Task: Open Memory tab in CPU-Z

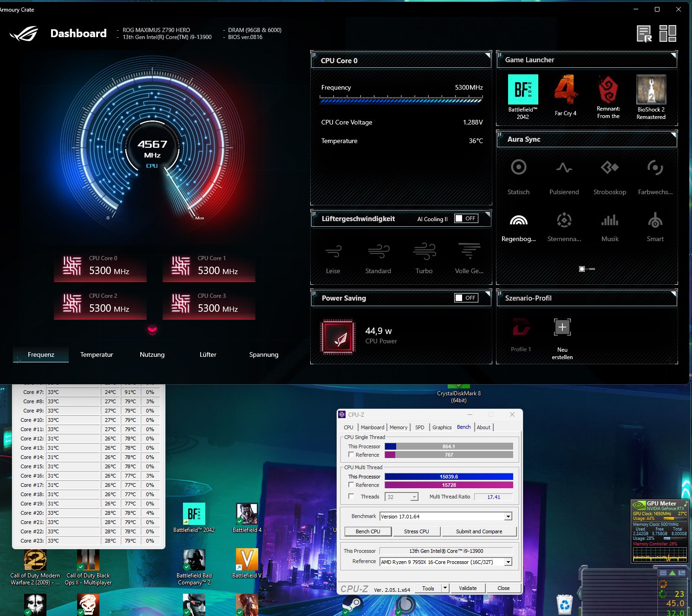Action: coord(398,427)
